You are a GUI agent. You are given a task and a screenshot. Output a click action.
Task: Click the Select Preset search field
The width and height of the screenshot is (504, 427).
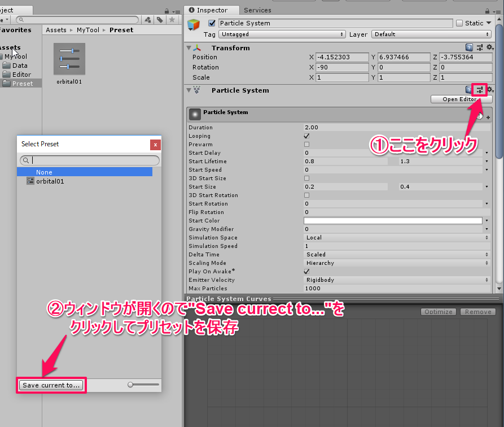[90, 160]
